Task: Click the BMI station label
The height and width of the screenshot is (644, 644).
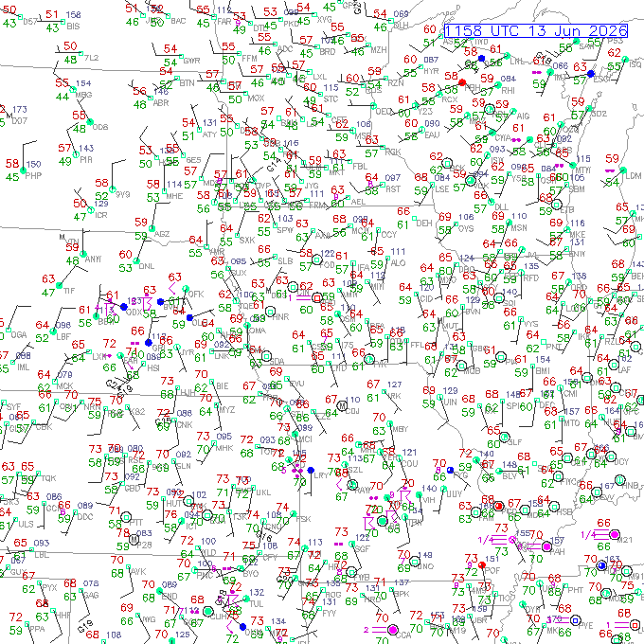Action: pos(543,371)
